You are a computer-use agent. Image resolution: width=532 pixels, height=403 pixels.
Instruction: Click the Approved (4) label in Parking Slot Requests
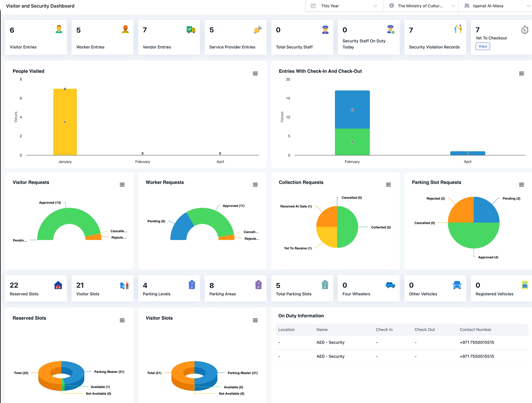[x=488, y=257]
